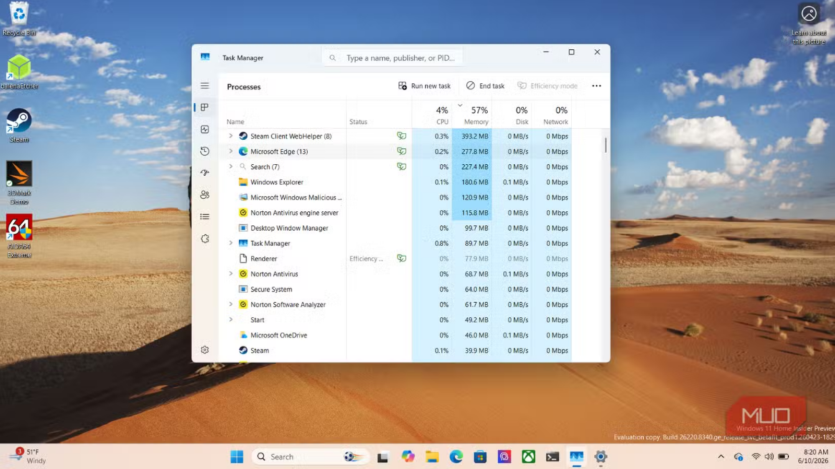Open File Explorer from the taskbar
The height and width of the screenshot is (469, 835).
pos(432,457)
